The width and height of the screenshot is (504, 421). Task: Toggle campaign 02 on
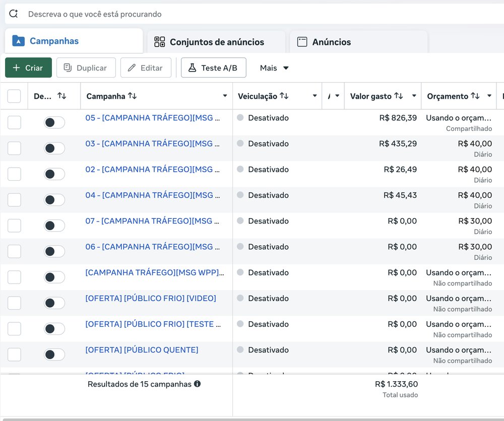54,174
